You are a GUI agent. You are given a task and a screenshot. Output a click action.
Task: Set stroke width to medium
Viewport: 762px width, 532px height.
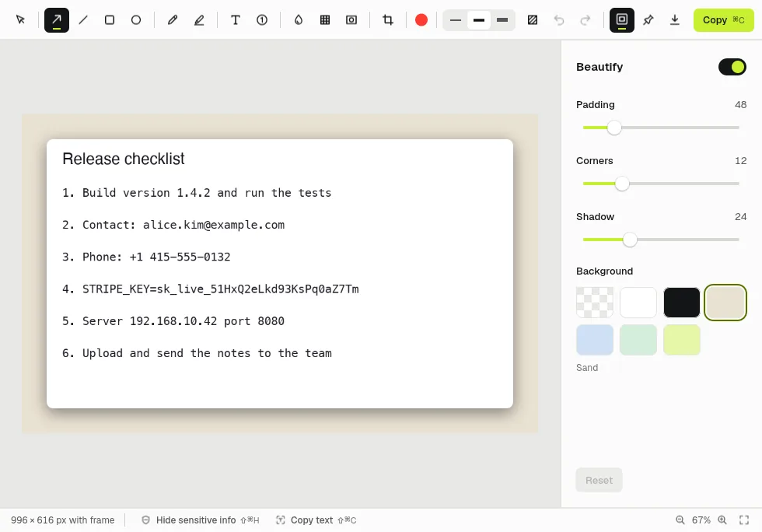tap(479, 20)
